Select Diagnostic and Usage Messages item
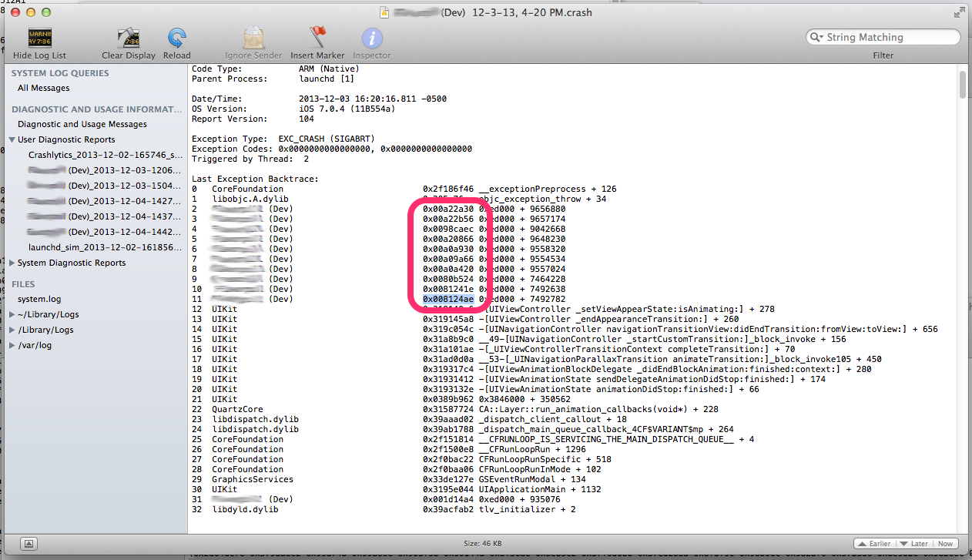972x560 pixels. (x=82, y=125)
